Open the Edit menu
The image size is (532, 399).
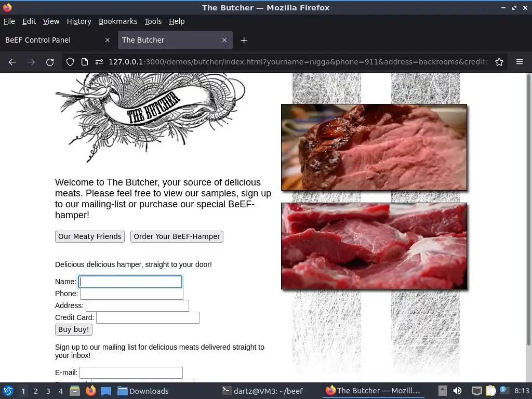(x=29, y=21)
